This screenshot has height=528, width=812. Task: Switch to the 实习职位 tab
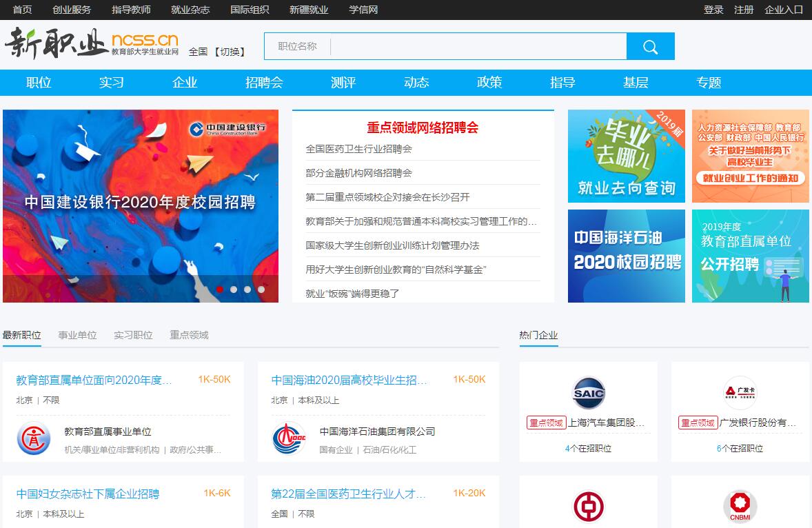[133, 335]
